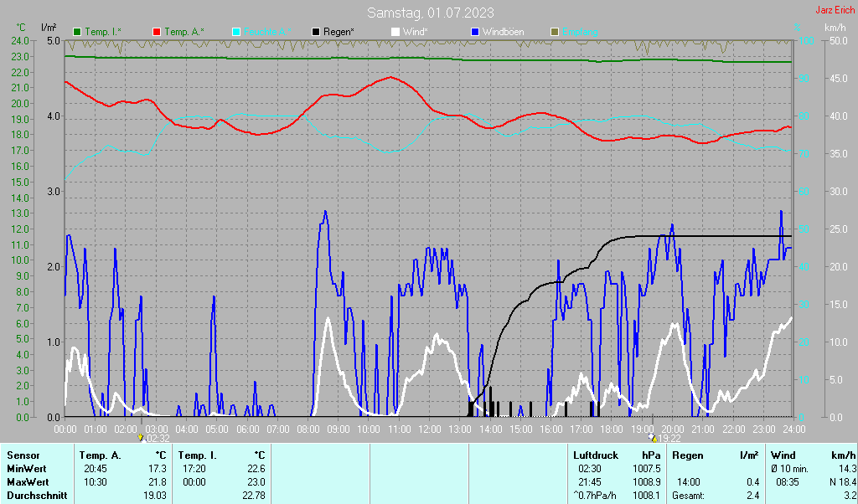Select the 'Temp. I.*' legend label
Screen dimensions: 858x504
point(103,33)
